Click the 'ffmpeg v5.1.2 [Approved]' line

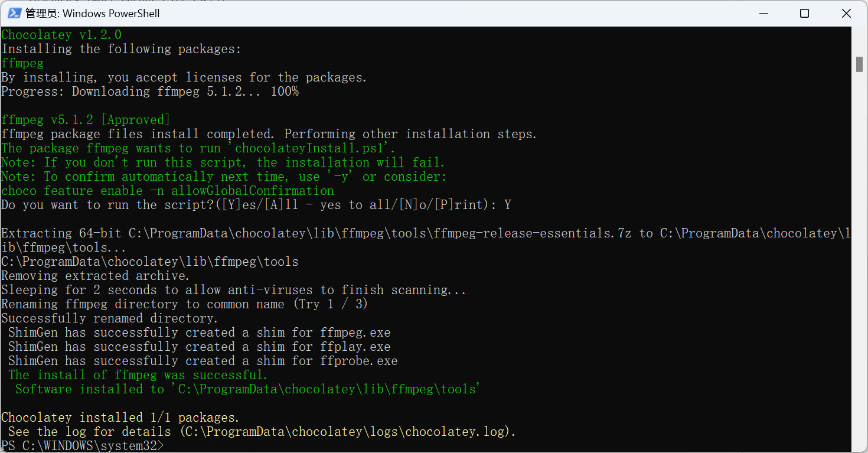(84, 119)
